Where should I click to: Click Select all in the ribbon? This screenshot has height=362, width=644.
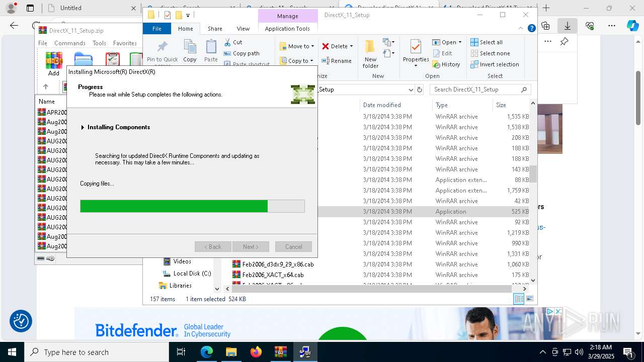click(x=487, y=42)
